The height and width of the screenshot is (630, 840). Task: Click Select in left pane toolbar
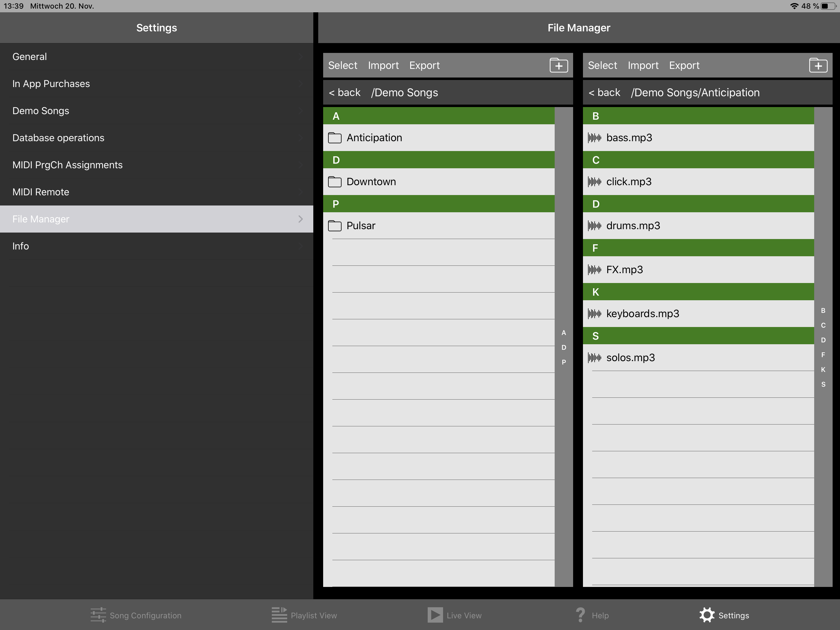point(343,65)
